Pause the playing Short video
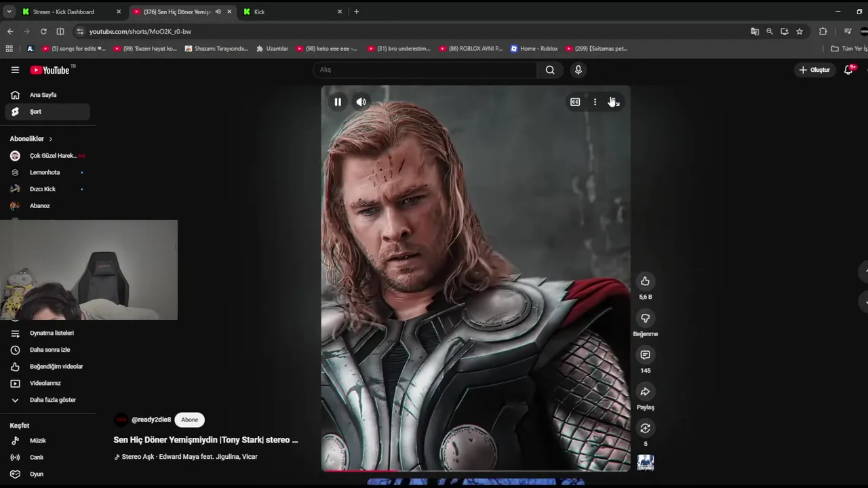The image size is (868, 488). point(338,102)
